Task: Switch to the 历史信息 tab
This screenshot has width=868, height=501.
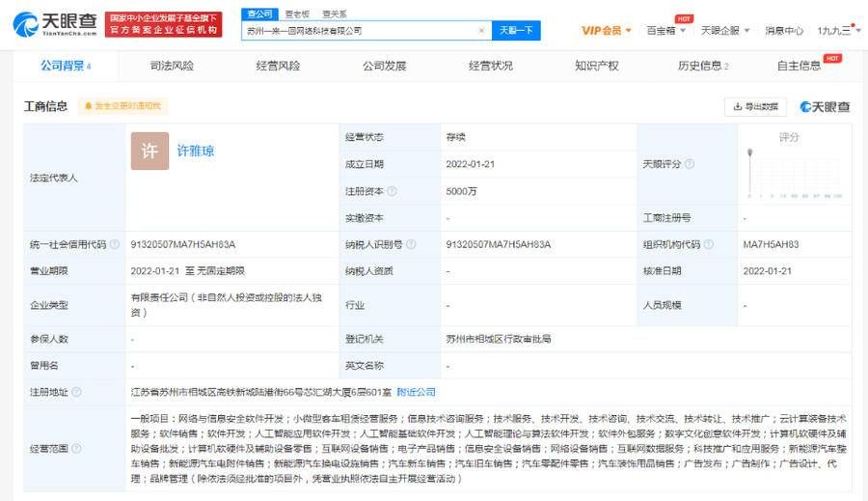Action: click(x=703, y=66)
